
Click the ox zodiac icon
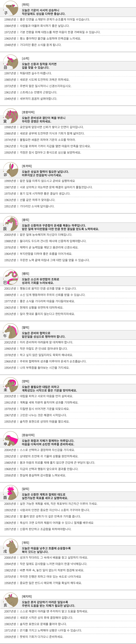(x=11, y=62)
